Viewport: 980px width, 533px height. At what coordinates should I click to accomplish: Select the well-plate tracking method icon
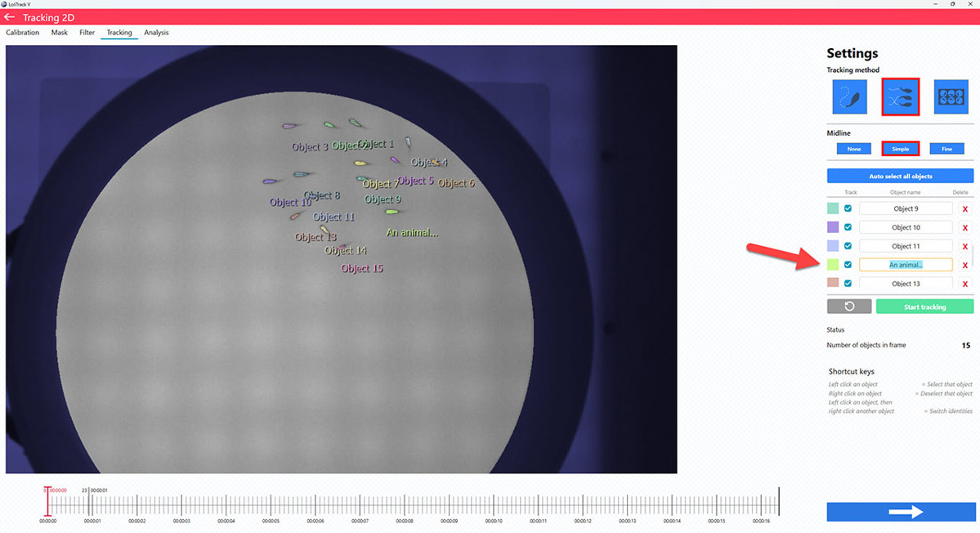(951, 96)
